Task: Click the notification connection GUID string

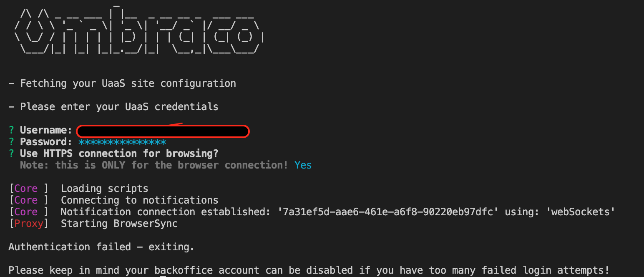Action: (388, 212)
